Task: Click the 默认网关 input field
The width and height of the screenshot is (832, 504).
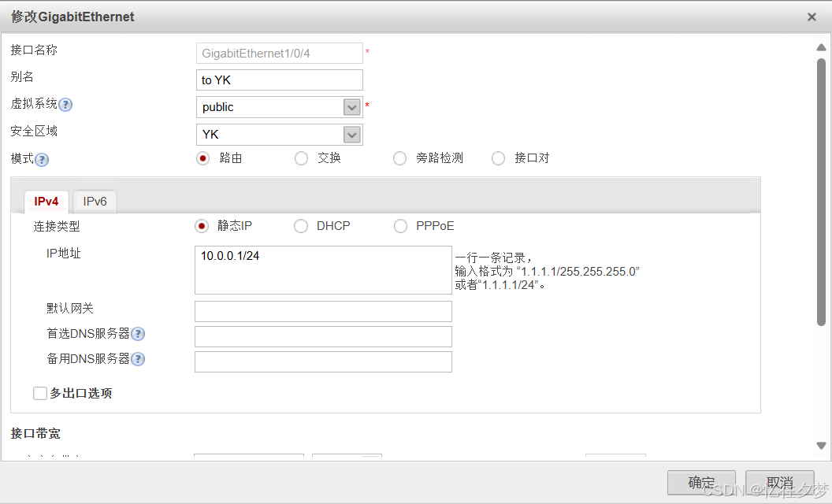Action: click(x=323, y=311)
